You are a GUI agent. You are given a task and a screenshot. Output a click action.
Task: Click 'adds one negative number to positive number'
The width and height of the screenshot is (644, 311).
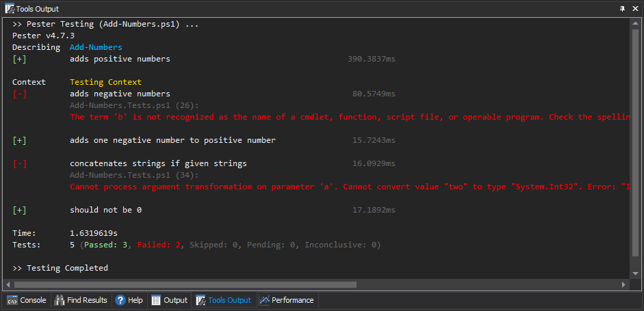172,140
